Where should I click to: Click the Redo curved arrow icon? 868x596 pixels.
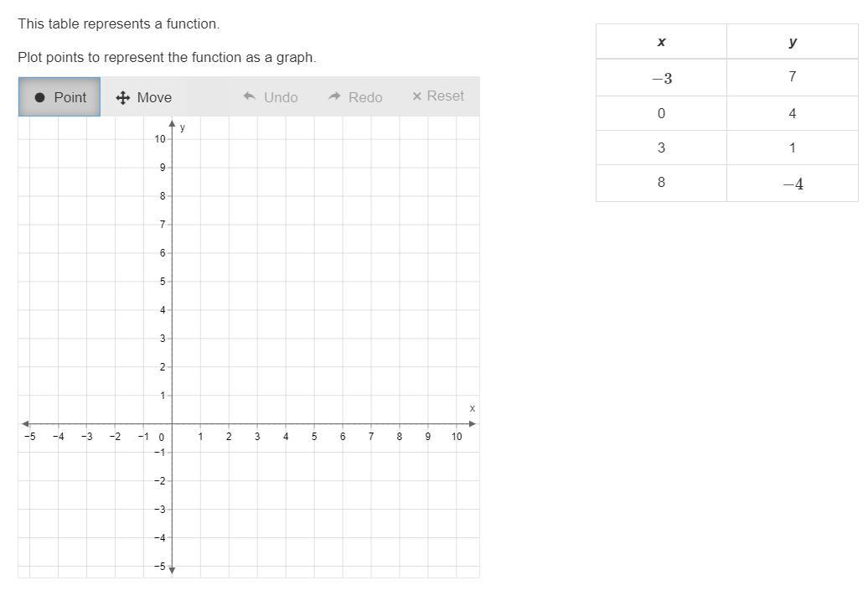click(x=334, y=96)
